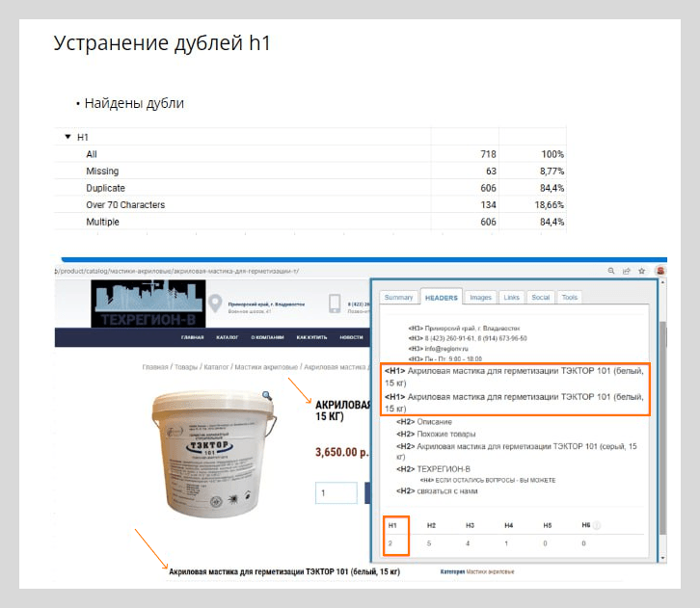Image resolution: width=700 pixels, height=608 pixels.
Task: Select the 'Over 70 Characters' row
Action: tap(310, 204)
